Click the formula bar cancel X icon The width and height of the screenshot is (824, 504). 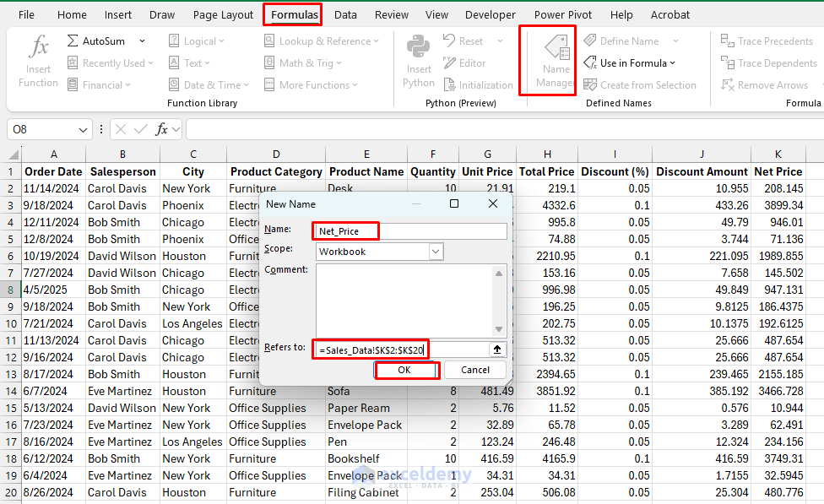(x=121, y=129)
